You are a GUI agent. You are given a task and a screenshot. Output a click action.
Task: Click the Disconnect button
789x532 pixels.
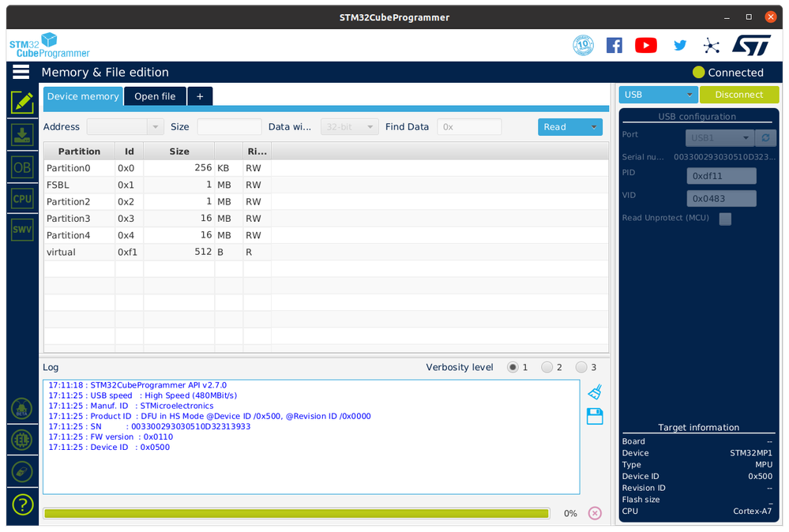[x=739, y=95]
